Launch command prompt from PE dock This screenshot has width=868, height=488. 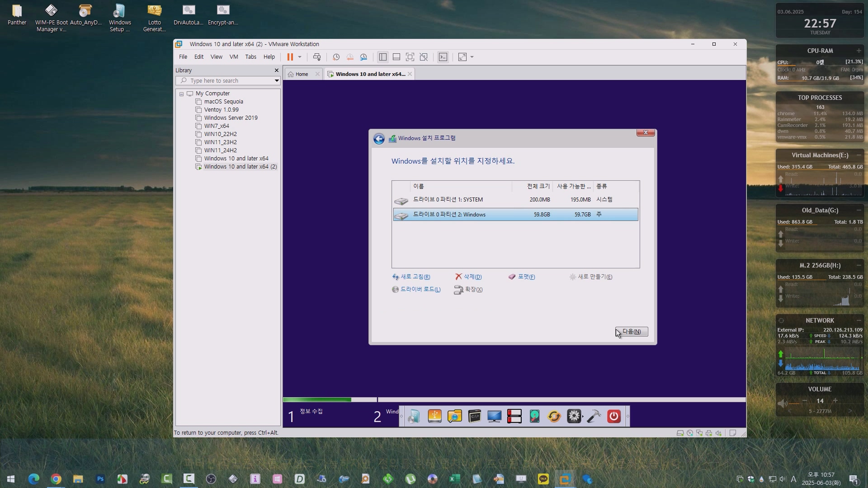tap(475, 416)
